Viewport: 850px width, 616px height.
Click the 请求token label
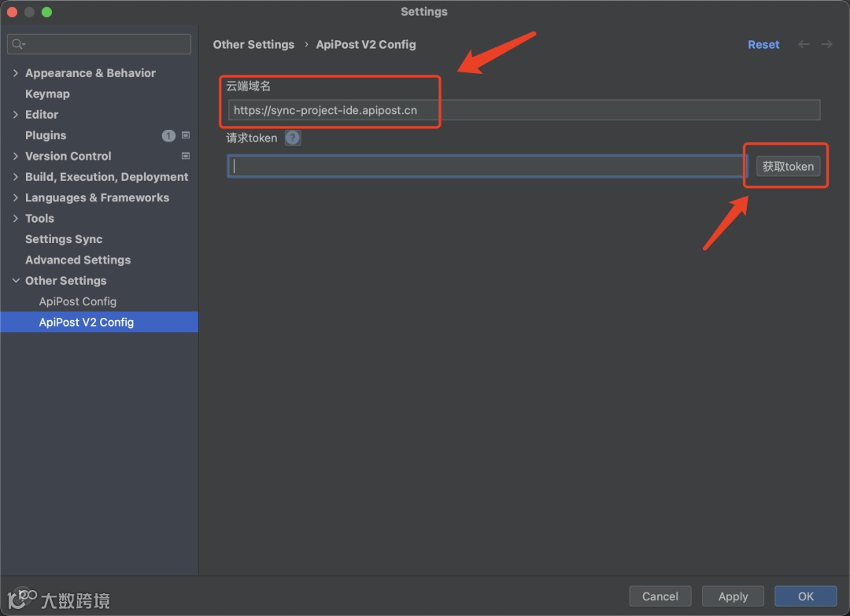pyautogui.click(x=252, y=138)
